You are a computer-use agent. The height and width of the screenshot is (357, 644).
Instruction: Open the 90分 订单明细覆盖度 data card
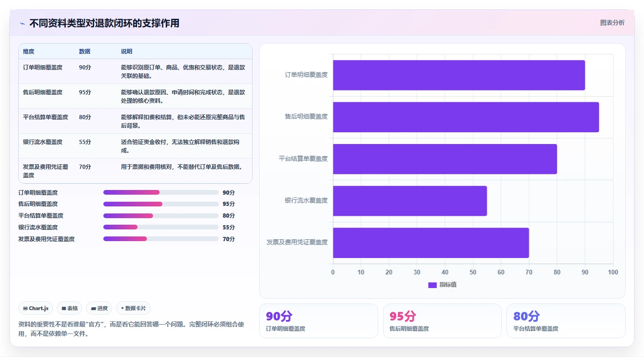319,321
